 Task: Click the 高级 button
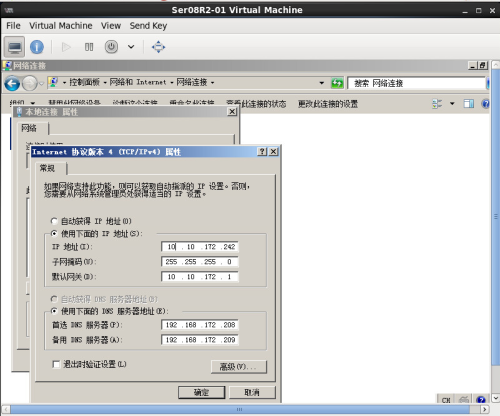pyautogui.click(x=239, y=367)
